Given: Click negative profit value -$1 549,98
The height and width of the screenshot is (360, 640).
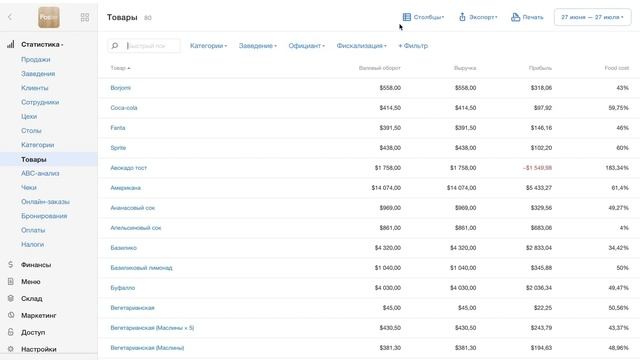Looking at the screenshot, I should [x=537, y=168].
